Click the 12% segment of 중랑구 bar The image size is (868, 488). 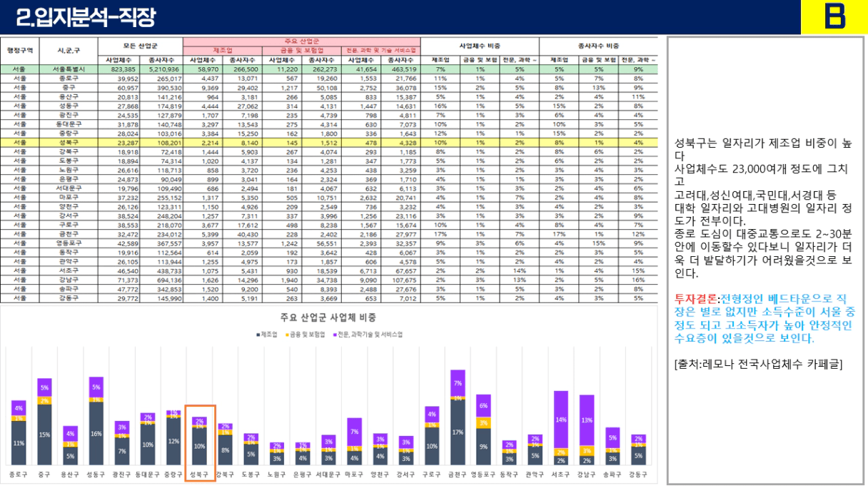tap(173, 442)
